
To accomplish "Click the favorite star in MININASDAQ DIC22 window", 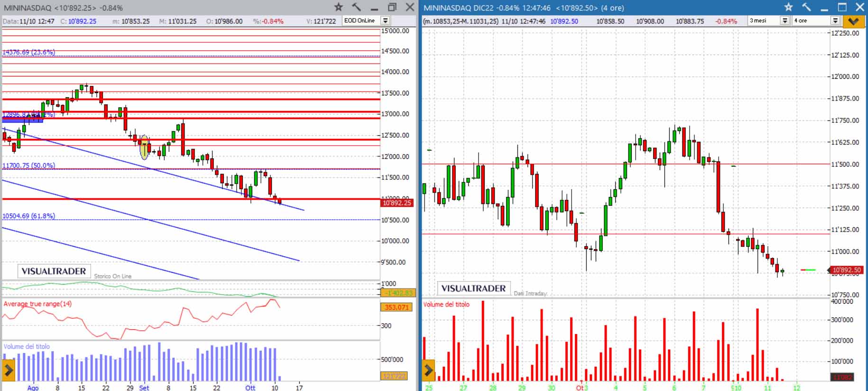I will [788, 7].
